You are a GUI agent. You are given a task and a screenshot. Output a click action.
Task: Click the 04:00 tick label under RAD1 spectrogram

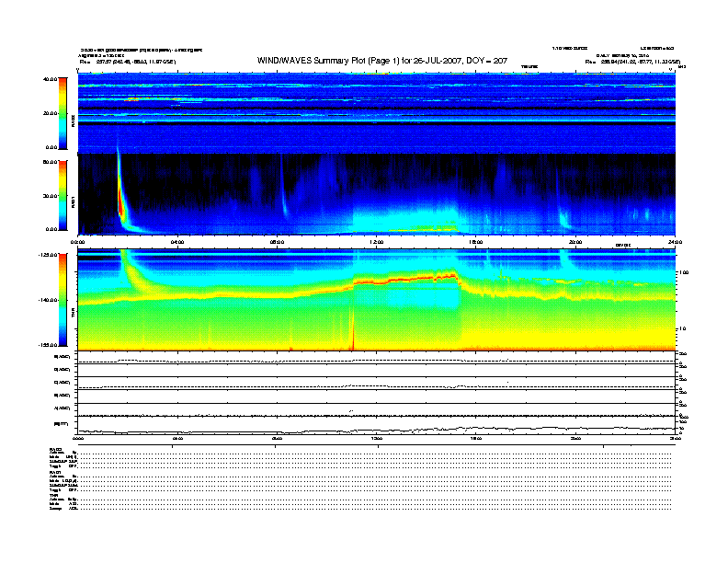[176, 242]
